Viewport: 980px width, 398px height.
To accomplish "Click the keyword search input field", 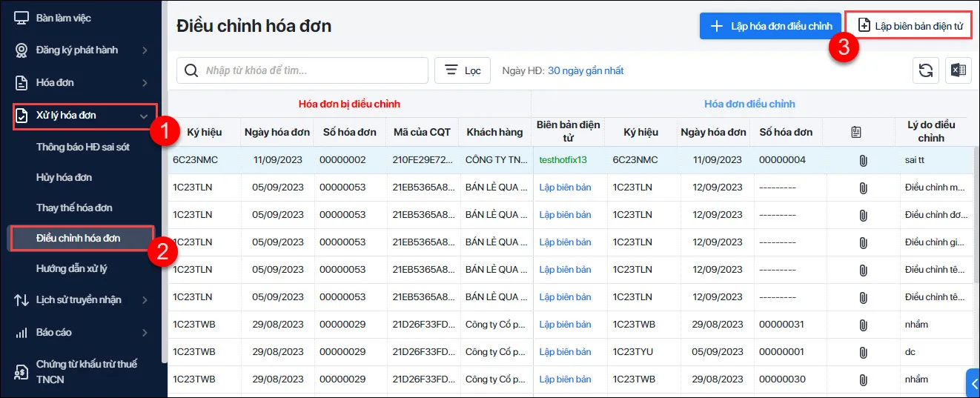I will [311, 70].
